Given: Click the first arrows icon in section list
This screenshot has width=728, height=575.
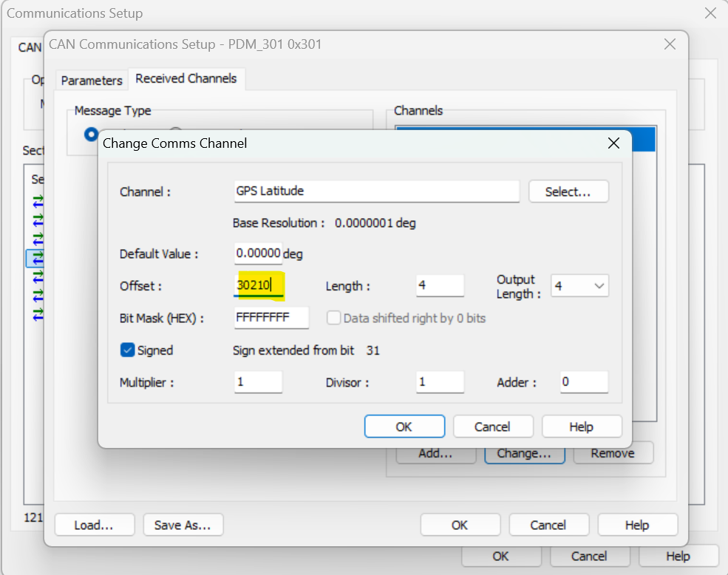Looking at the screenshot, I should tap(38, 200).
